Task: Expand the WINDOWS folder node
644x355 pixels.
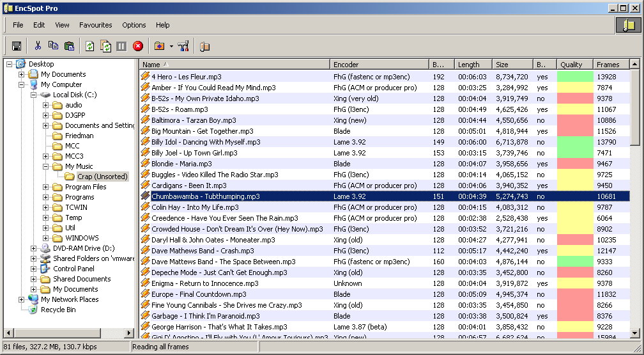Action: [x=45, y=238]
